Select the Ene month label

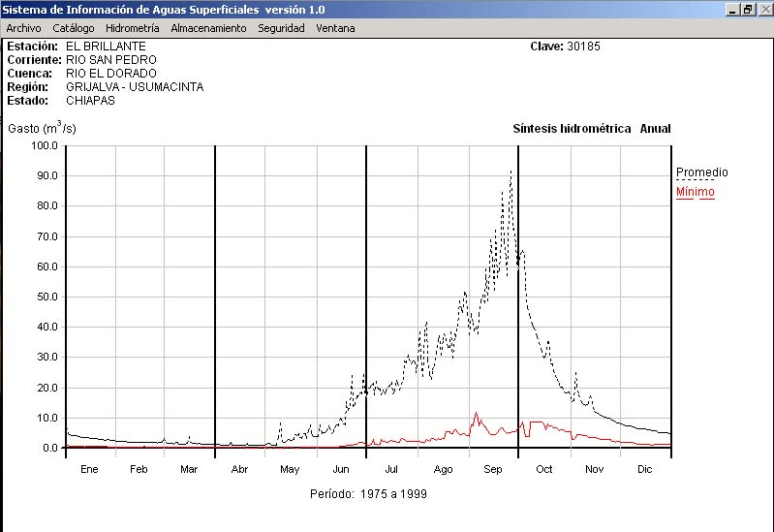pos(89,469)
